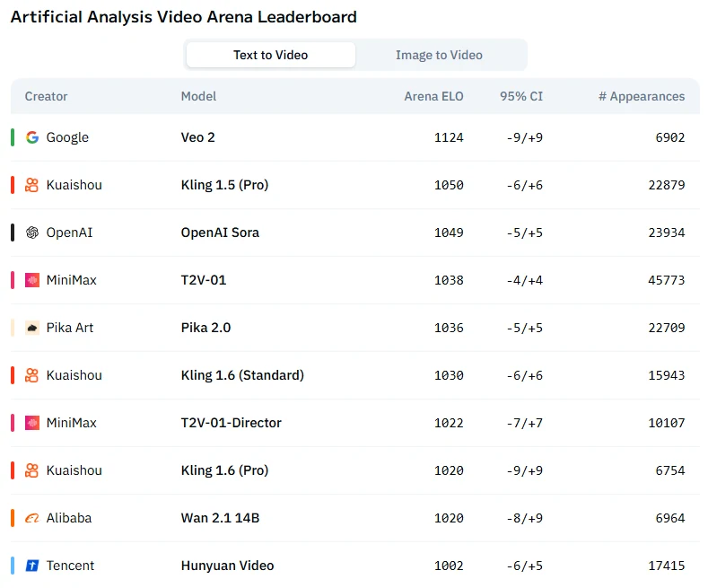
Task: Click the appearances value 45773
Action: (667, 280)
